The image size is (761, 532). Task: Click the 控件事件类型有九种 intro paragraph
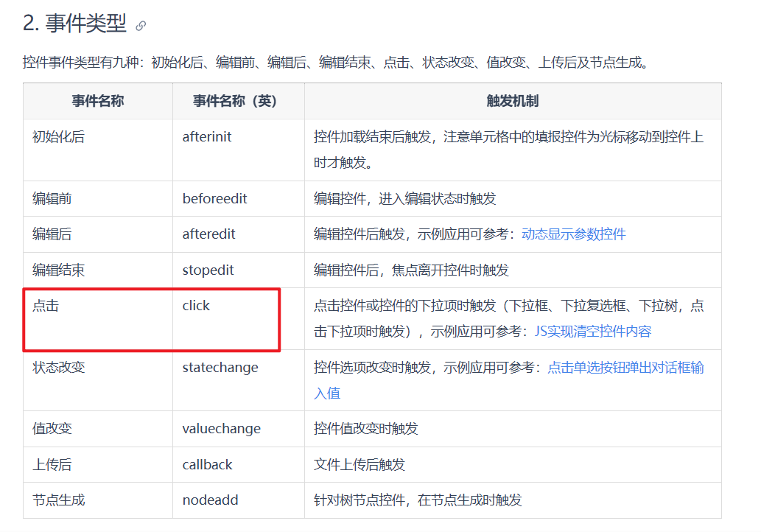335,62
